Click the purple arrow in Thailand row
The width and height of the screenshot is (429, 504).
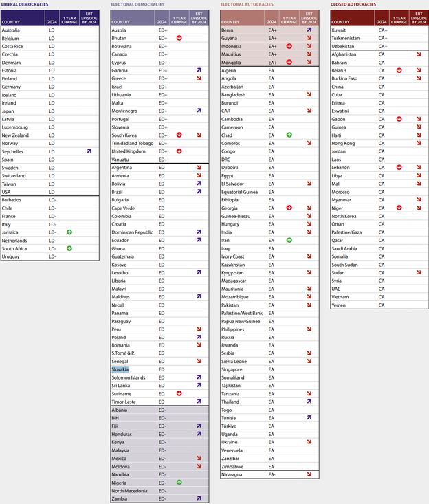pyautogui.click(x=309, y=402)
